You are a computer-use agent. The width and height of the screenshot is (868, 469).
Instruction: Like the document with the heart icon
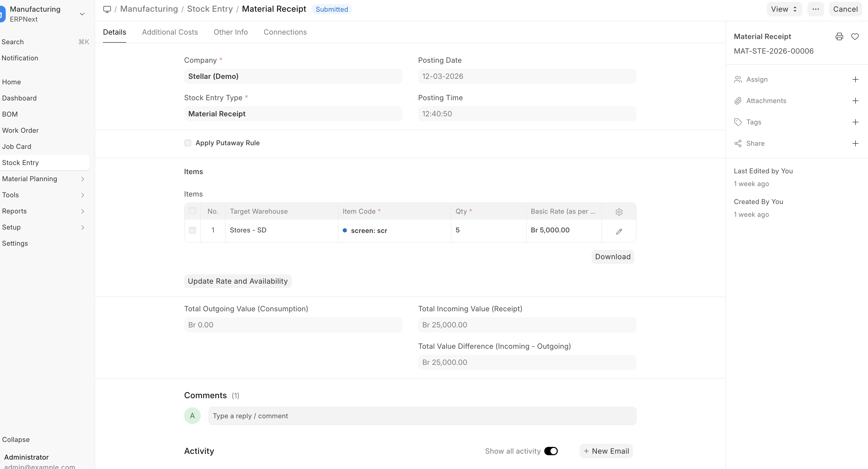[855, 36]
